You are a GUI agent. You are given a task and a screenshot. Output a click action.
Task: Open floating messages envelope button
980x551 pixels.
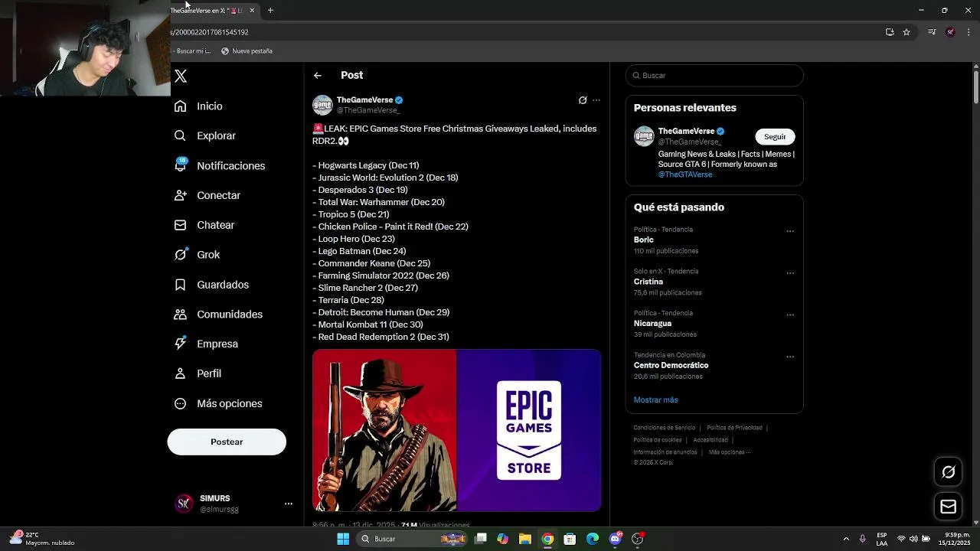pos(948,506)
